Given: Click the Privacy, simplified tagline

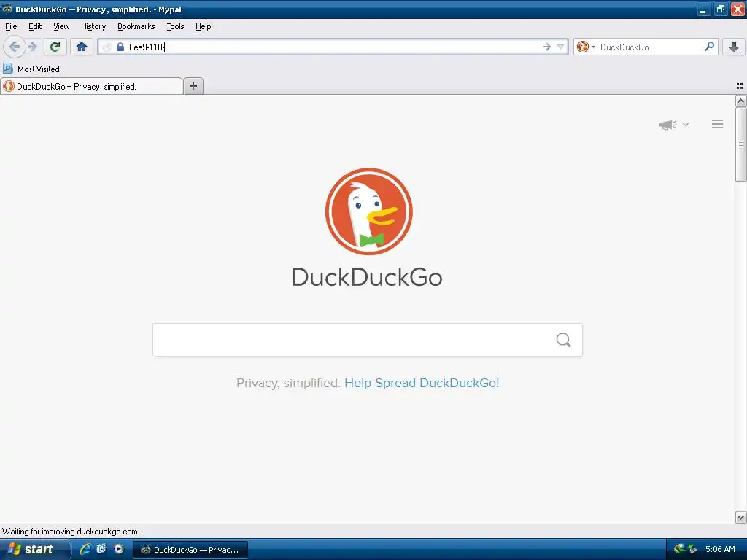Looking at the screenshot, I should point(287,383).
